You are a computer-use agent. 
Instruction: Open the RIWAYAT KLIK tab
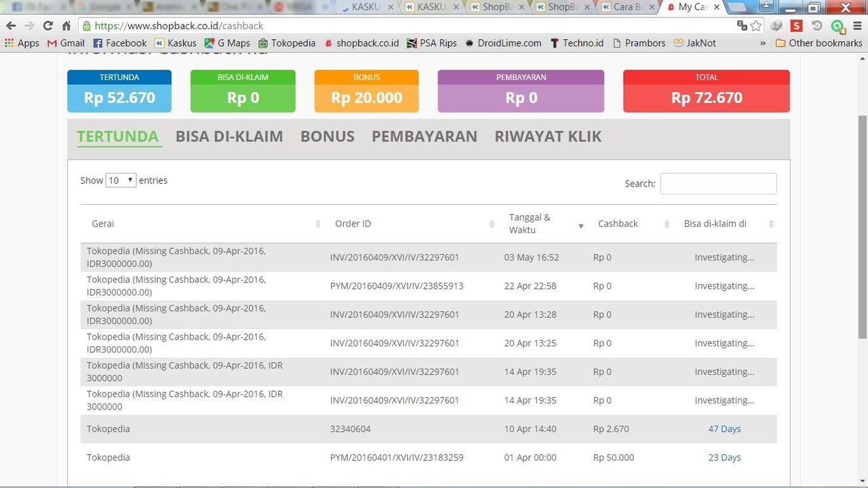pos(548,136)
